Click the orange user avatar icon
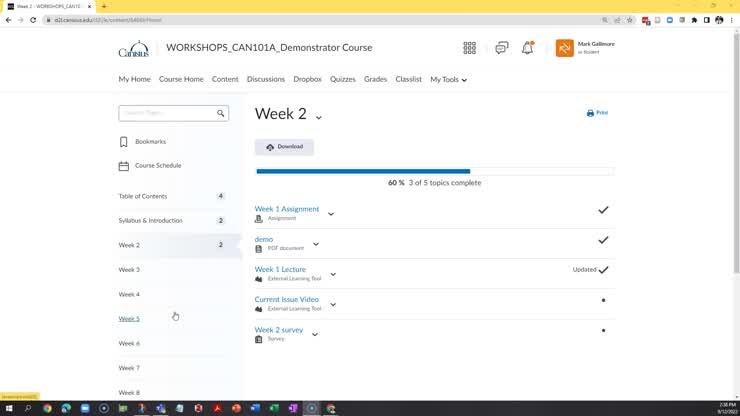Screen dimensions: 740x416 click(564, 48)
